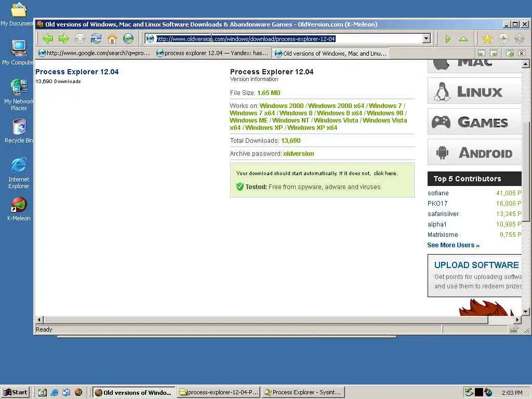Click the Upload Software banner
This screenshot has width=532, height=399.
(x=474, y=275)
